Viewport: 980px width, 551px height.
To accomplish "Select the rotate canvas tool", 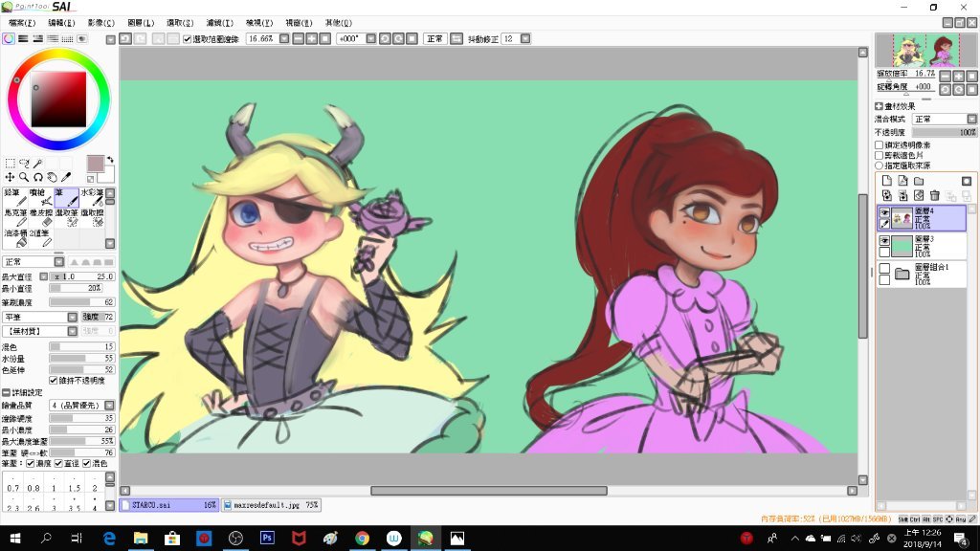I will (x=38, y=177).
